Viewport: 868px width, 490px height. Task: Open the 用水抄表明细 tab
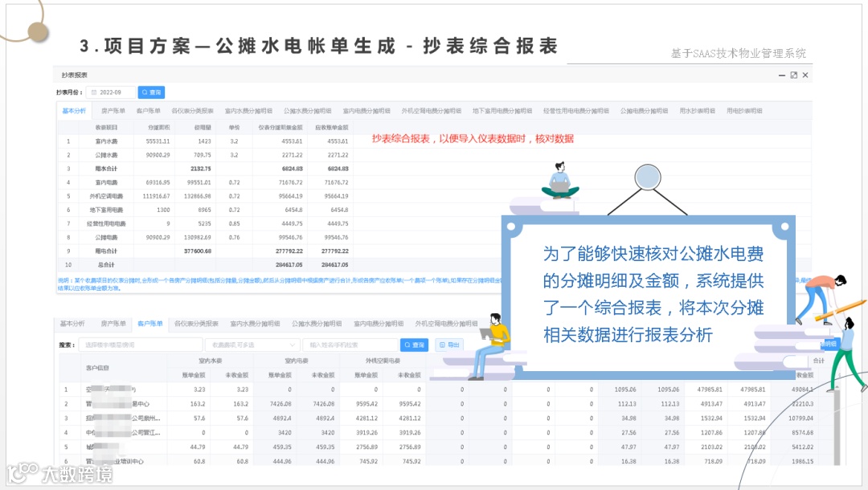pyautogui.click(x=698, y=111)
